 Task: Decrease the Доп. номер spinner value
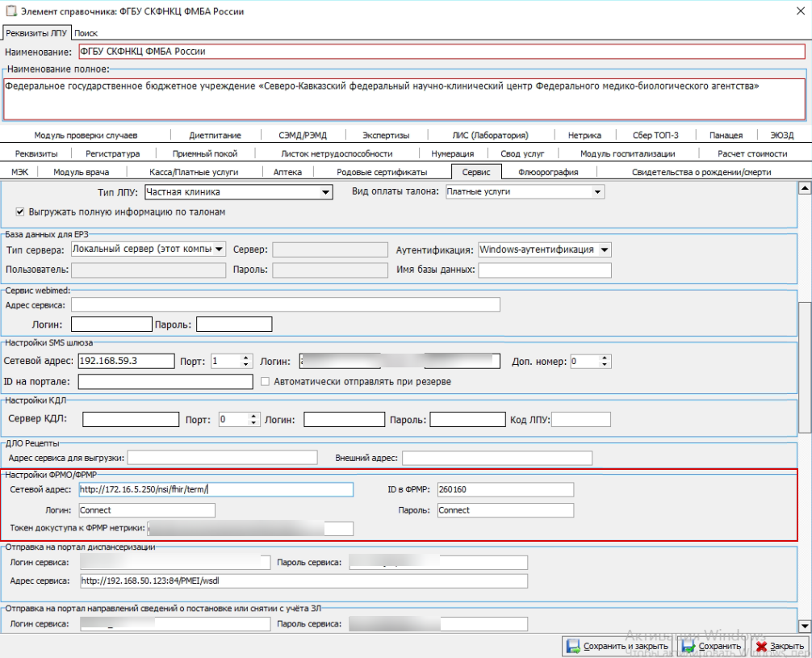pyautogui.click(x=595, y=365)
